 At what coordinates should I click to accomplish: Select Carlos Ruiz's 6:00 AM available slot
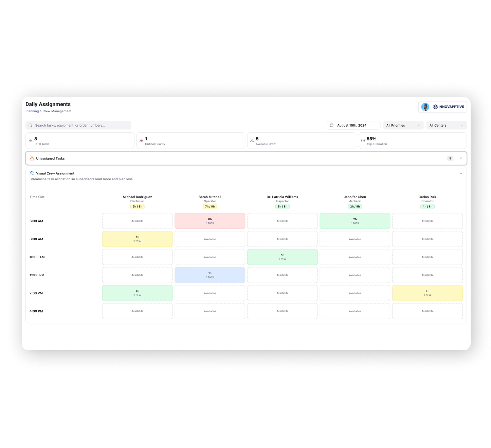428,221
